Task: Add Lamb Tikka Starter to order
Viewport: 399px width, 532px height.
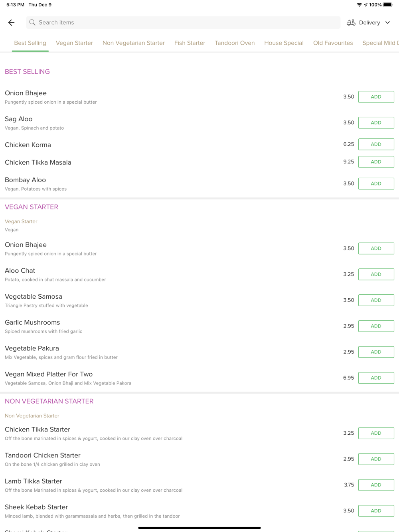Action: point(376,485)
